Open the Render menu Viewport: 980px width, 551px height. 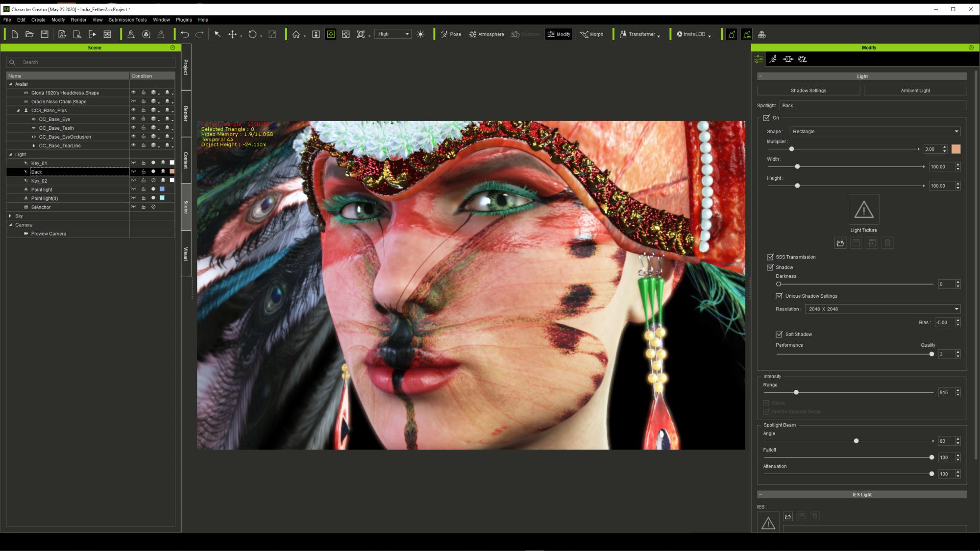click(x=78, y=20)
